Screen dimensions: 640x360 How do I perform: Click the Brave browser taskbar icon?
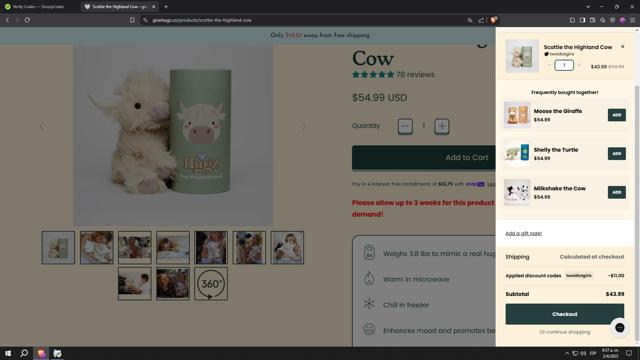[41, 353]
